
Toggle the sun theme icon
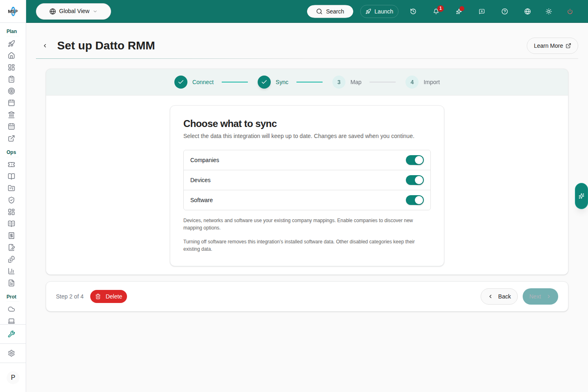point(549,11)
